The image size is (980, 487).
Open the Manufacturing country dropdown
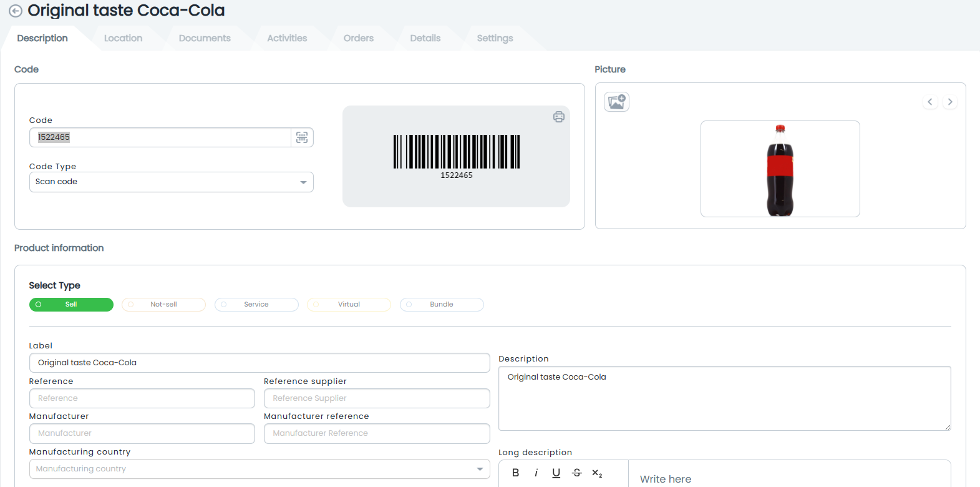[260, 469]
